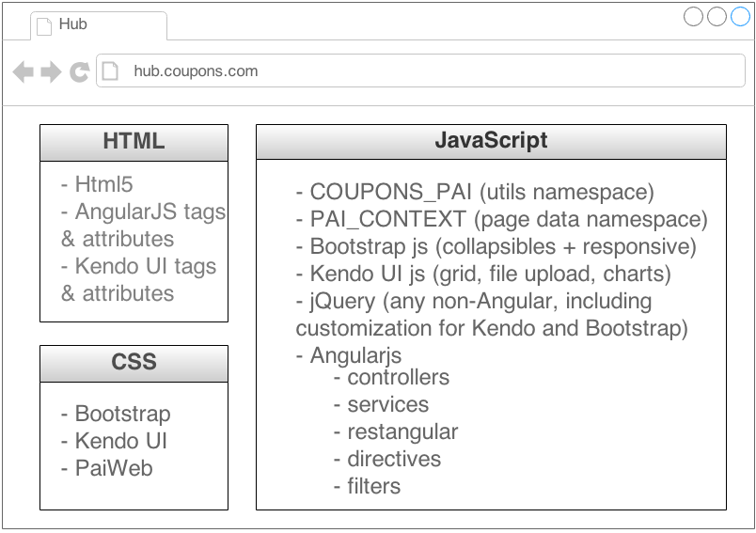Click Kendo UI js (grid, file upload, charts)
Viewport: 756px width, 533px height.
(x=483, y=274)
